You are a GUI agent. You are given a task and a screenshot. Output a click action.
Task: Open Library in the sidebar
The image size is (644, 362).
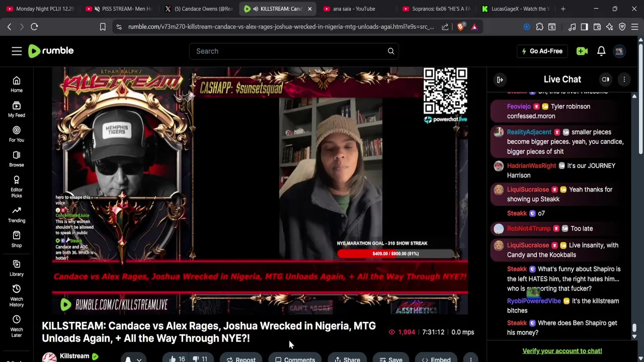coord(17,268)
